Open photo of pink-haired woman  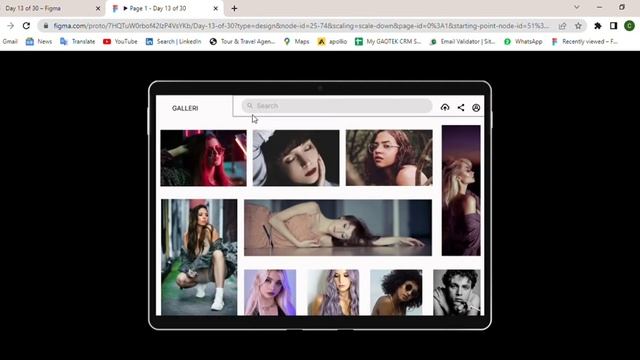pyautogui.click(x=270, y=292)
